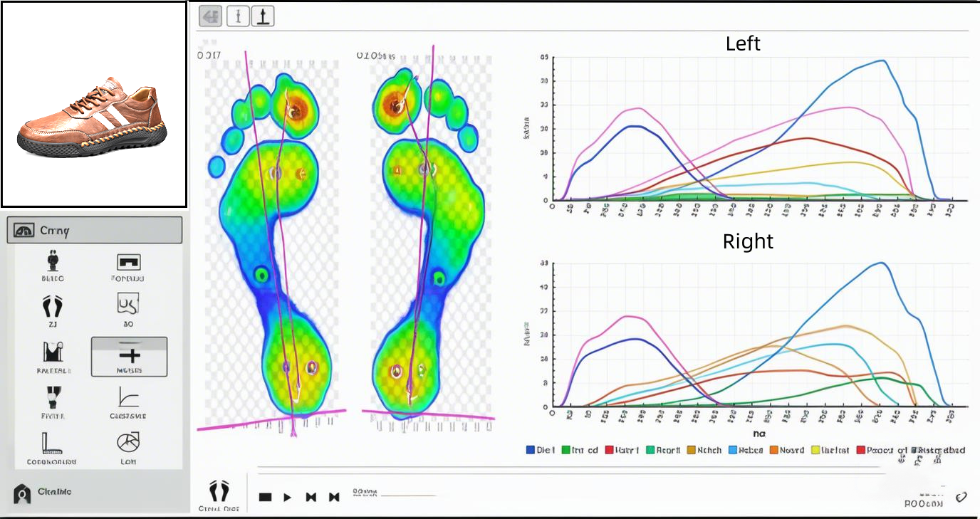Open the curve graph icon in sidebar
Viewport: 980px width, 519px height.
coord(128,397)
